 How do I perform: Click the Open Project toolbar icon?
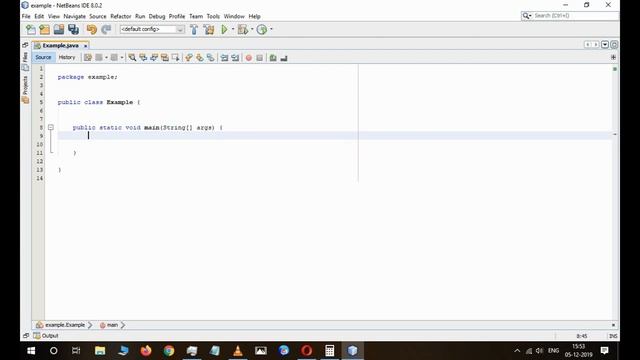click(x=59, y=29)
